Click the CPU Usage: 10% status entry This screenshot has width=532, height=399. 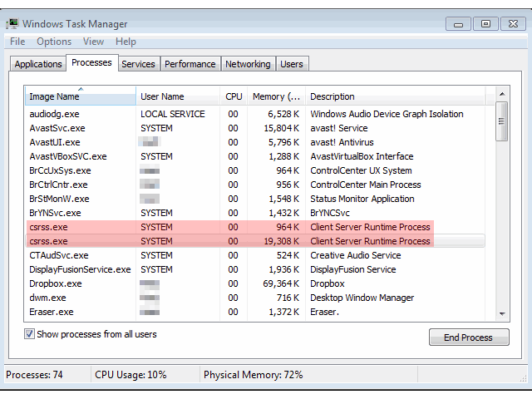[131, 375]
